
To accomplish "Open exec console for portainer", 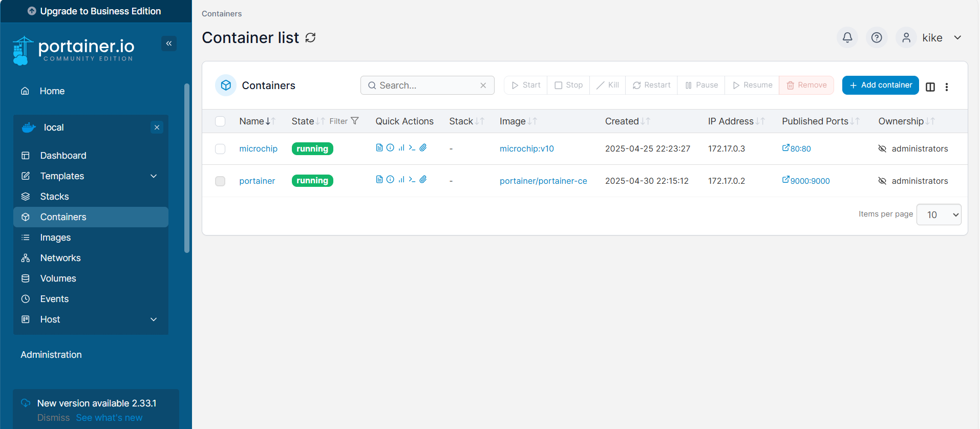I will click(x=412, y=180).
